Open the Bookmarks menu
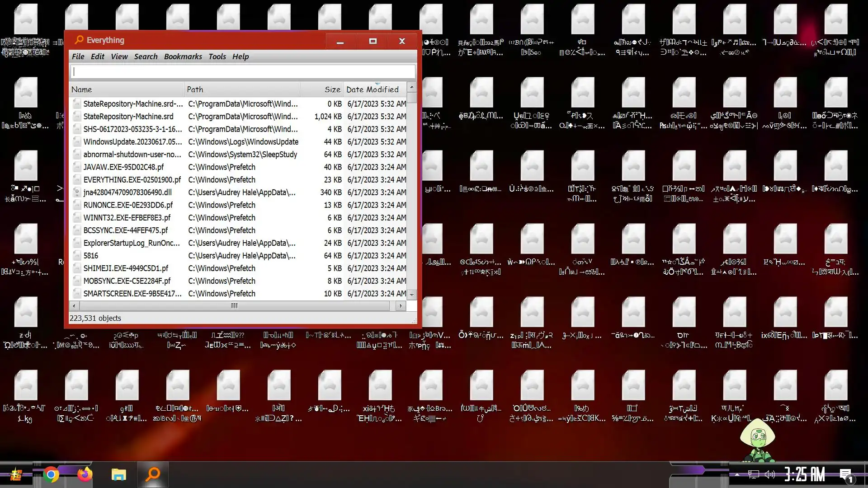868x488 pixels. [183, 56]
